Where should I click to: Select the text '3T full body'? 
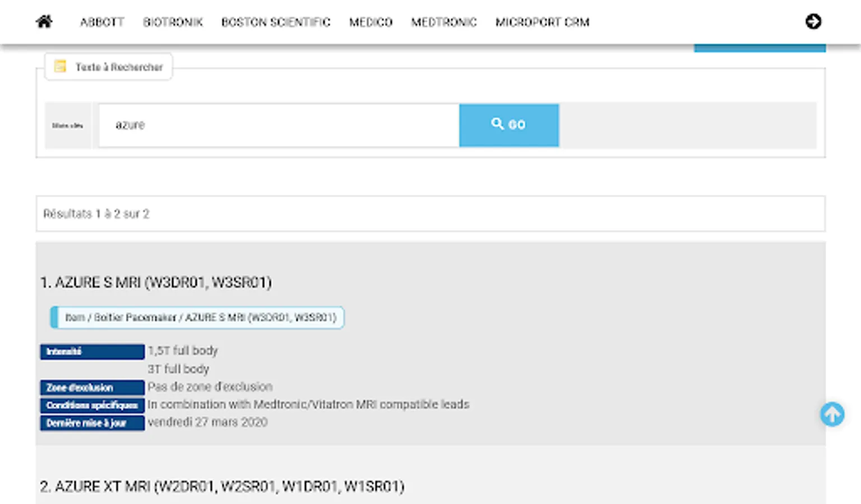point(178,369)
